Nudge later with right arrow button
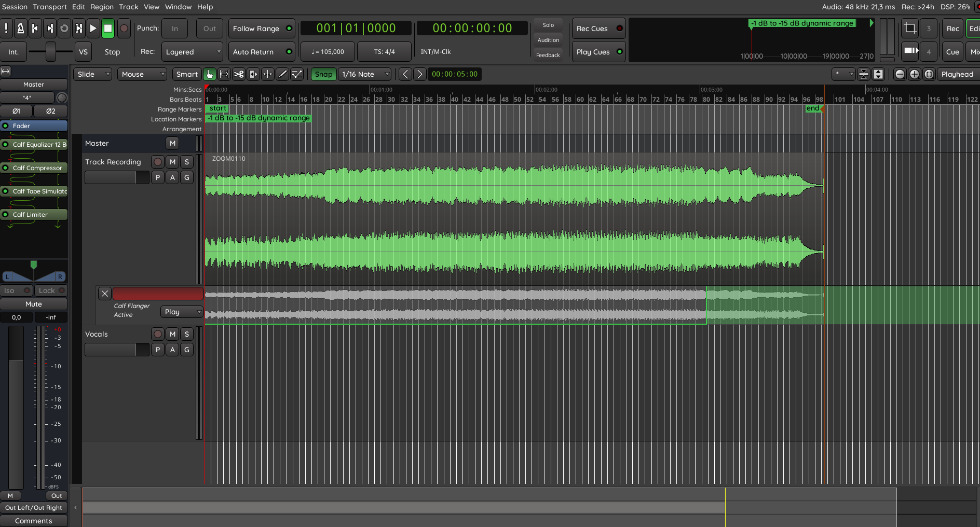This screenshot has height=527, width=980. [x=420, y=74]
